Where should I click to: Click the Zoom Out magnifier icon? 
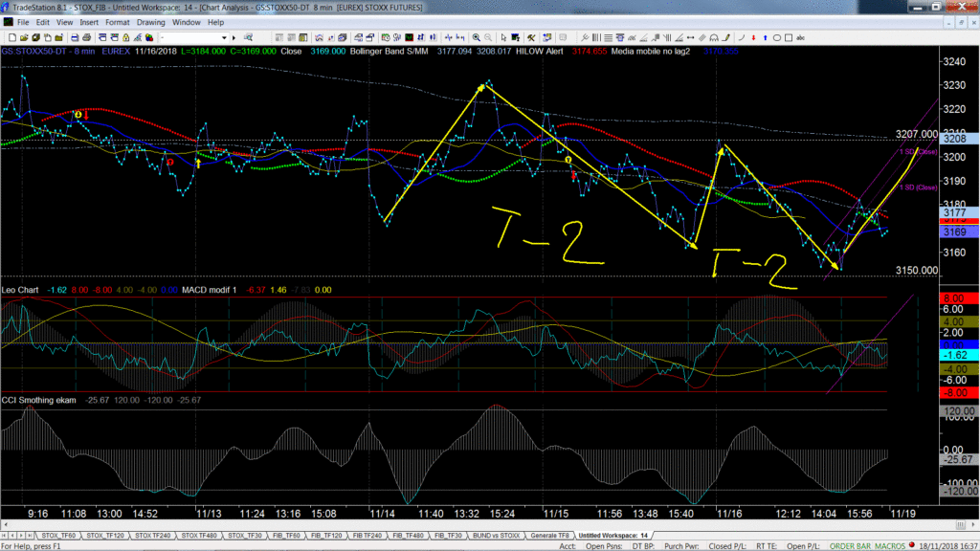488,37
